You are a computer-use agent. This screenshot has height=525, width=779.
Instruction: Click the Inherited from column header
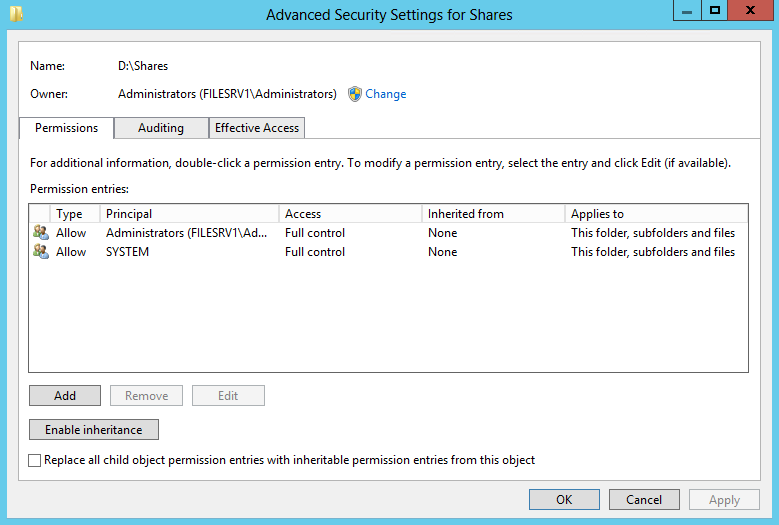point(493,214)
